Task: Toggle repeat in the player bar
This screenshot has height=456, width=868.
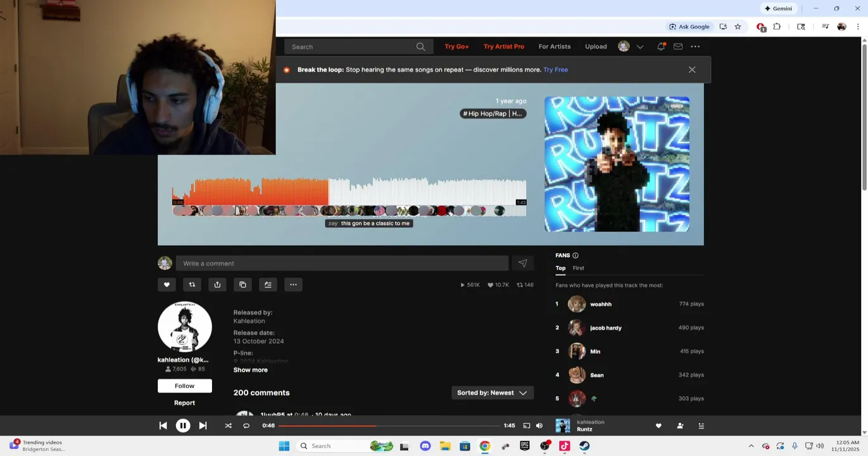Action: pyautogui.click(x=246, y=426)
